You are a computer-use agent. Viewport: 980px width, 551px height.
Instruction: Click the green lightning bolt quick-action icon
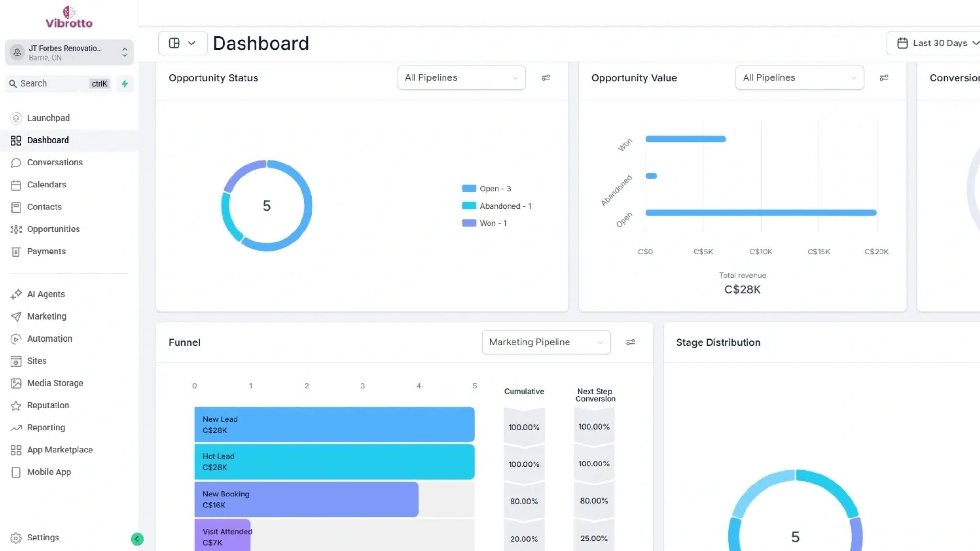click(x=125, y=84)
